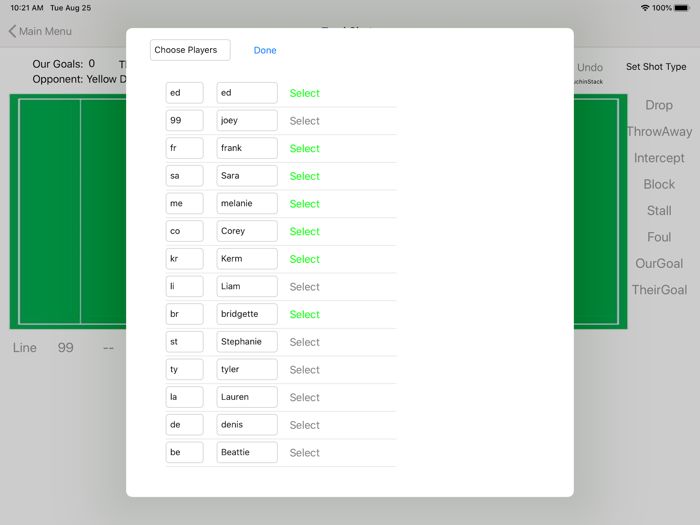
Task: Edit the frank name field
Action: (x=247, y=148)
